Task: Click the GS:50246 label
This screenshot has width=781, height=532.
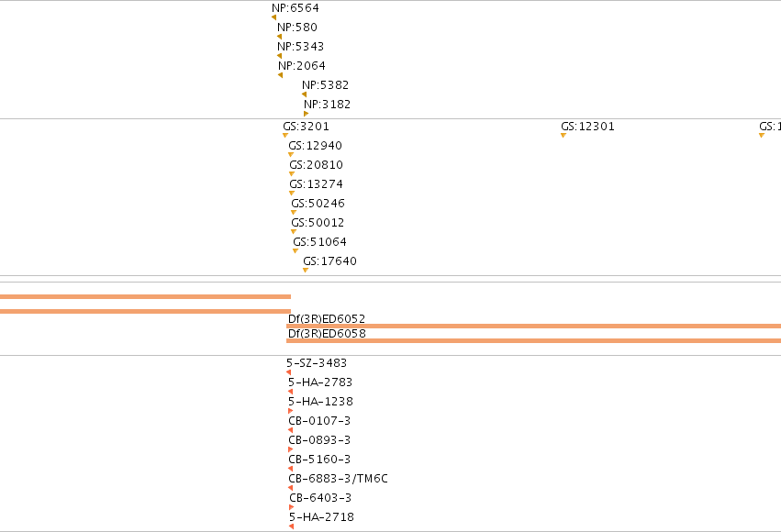Action: [318, 204]
